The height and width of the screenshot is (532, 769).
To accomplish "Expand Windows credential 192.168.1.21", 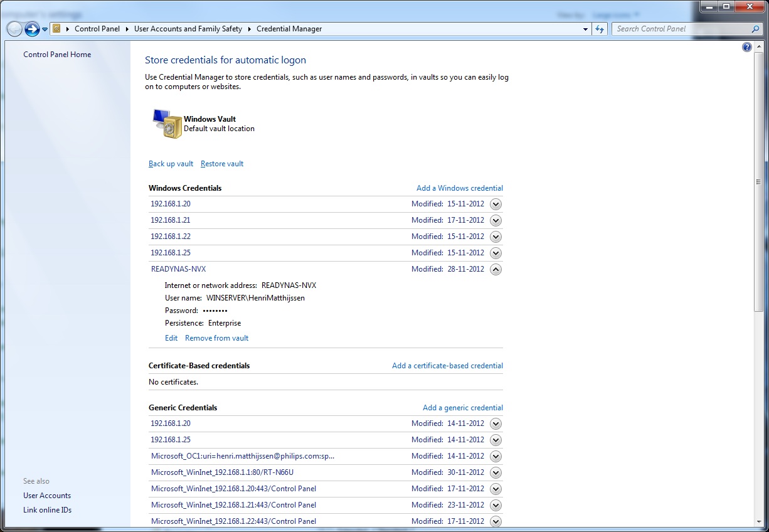I will point(496,220).
